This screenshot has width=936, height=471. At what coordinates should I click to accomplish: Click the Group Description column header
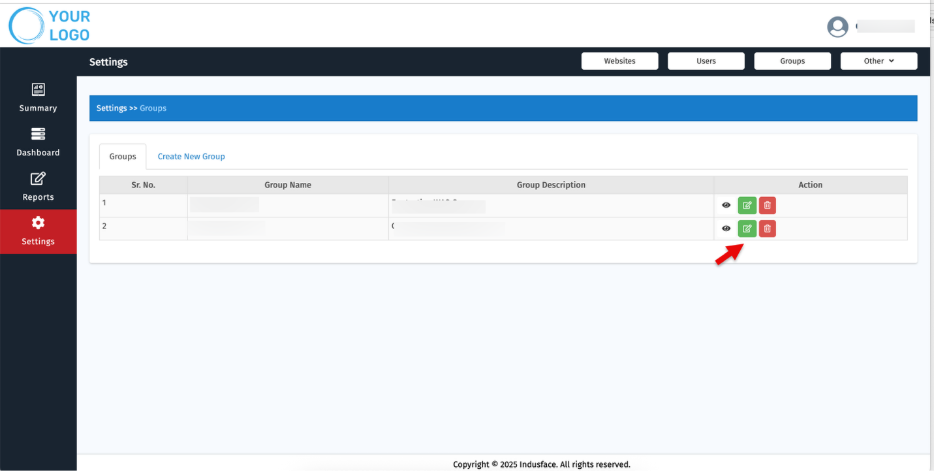pos(551,185)
